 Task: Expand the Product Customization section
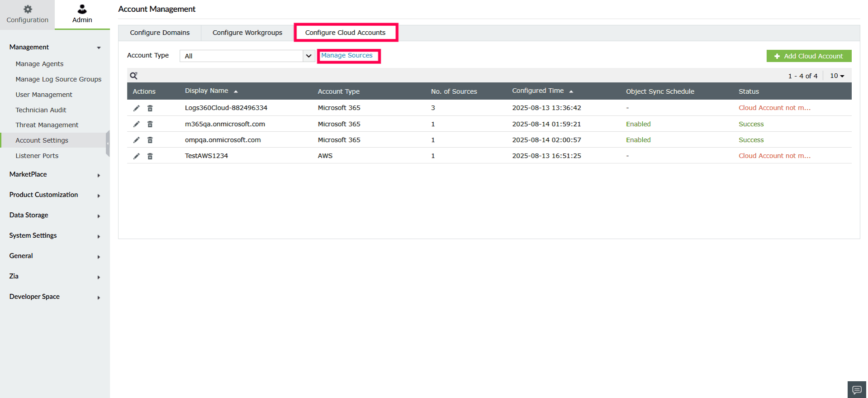[x=55, y=195]
